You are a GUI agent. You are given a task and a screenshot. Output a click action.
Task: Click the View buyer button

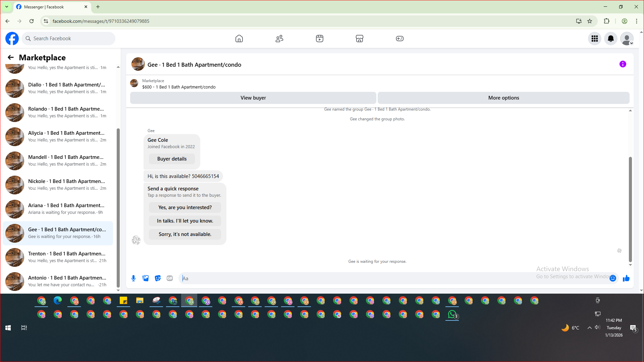pyautogui.click(x=253, y=98)
